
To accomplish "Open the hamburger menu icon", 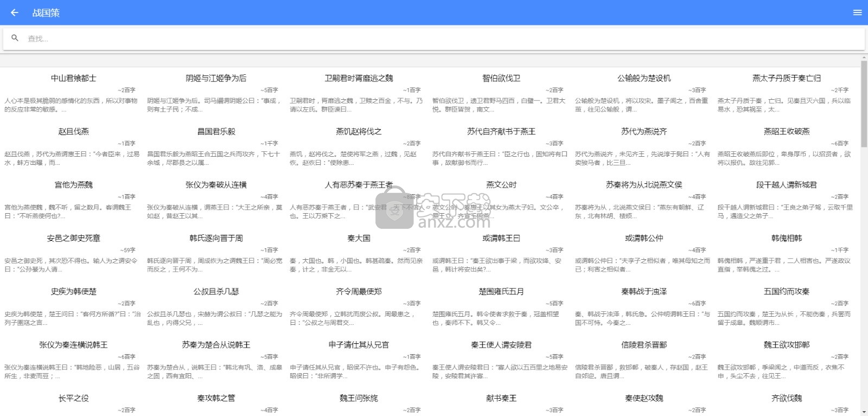I will [858, 12].
